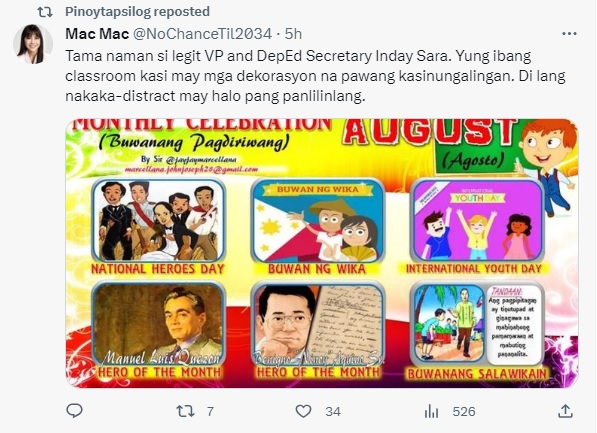Open the three-dot more options menu

point(569,34)
